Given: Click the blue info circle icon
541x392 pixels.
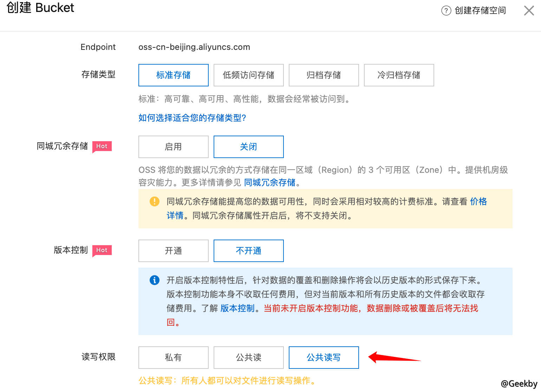Looking at the screenshot, I should point(155,280).
